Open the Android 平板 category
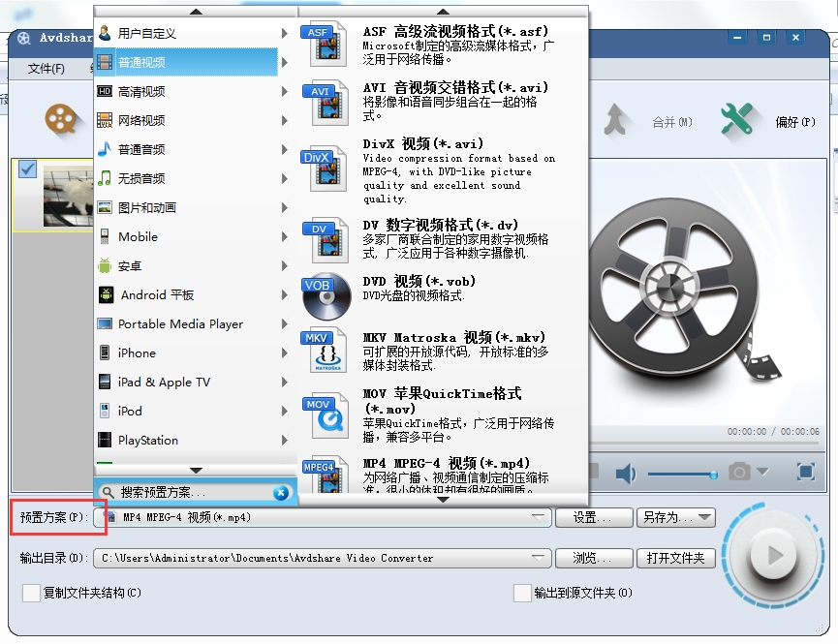Viewport: 838px width, 644px height. point(186,294)
